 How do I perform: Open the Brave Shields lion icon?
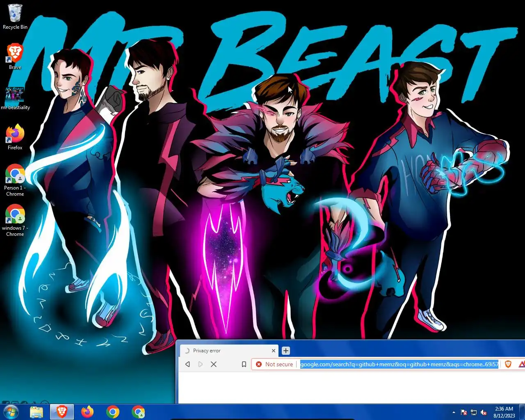(508, 364)
